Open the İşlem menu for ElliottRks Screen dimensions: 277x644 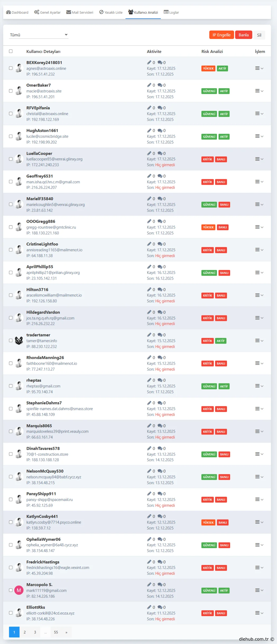click(x=259, y=613)
